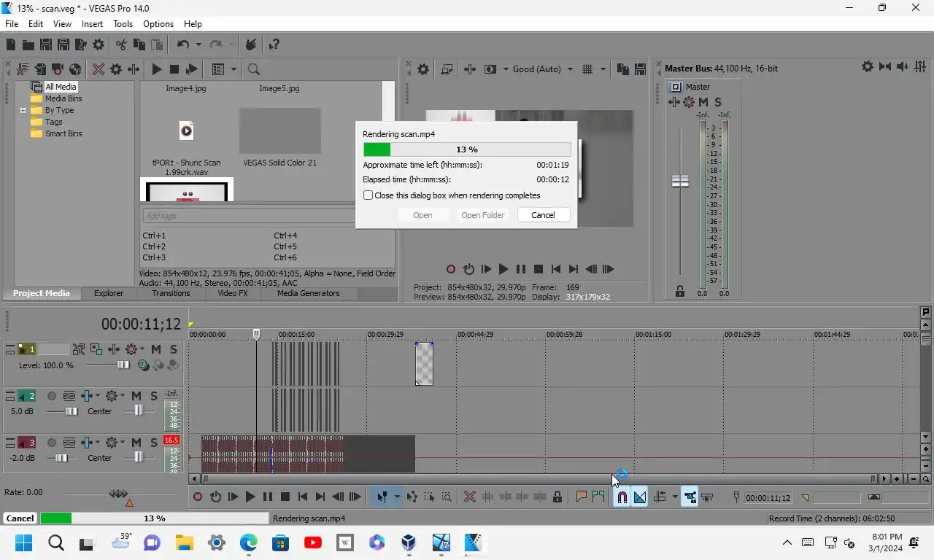
Task: Solo video track 1 with S button
Action: click(x=174, y=349)
